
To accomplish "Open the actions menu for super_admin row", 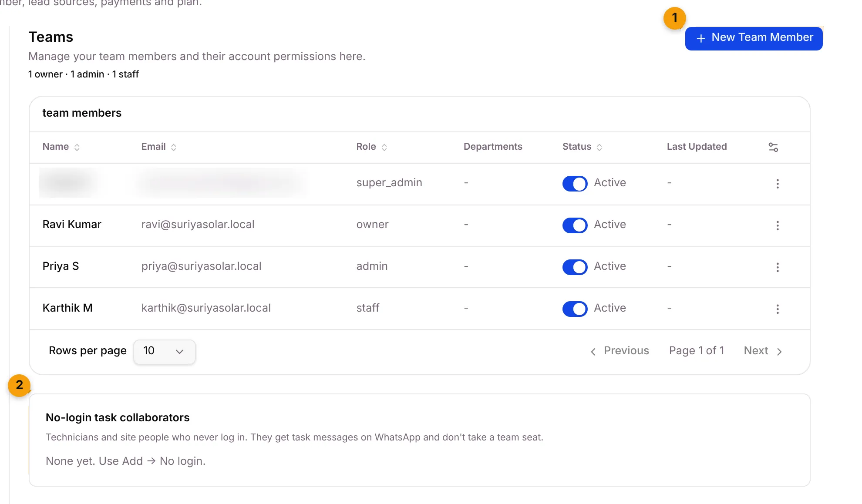I will 778,184.
